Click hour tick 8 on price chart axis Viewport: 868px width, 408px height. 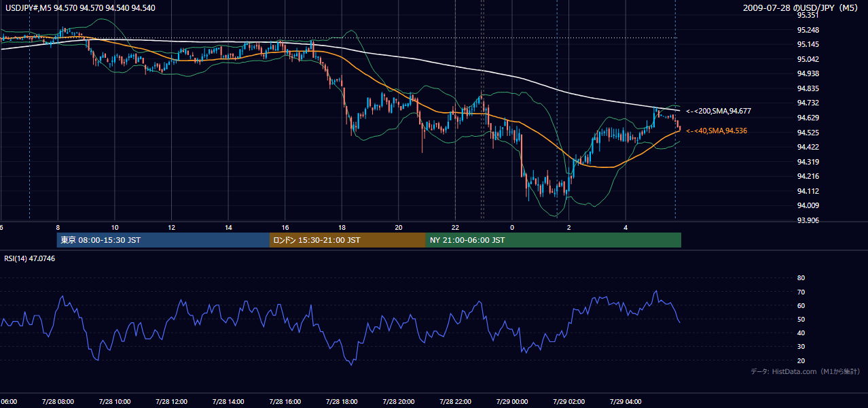tap(58, 227)
